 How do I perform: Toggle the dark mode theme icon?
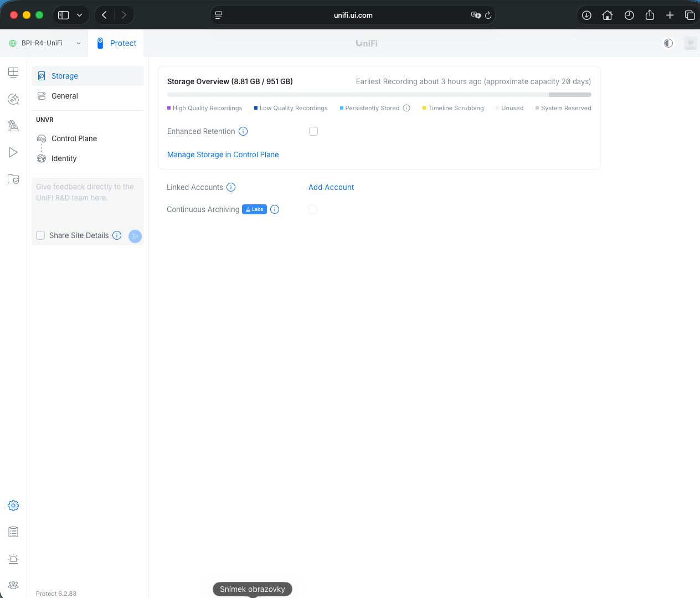click(x=668, y=43)
